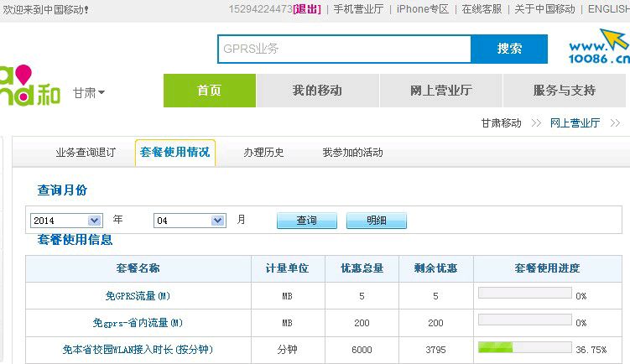Click the www.10086.cn logo
The width and height of the screenshot is (630, 364).
click(x=599, y=47)
